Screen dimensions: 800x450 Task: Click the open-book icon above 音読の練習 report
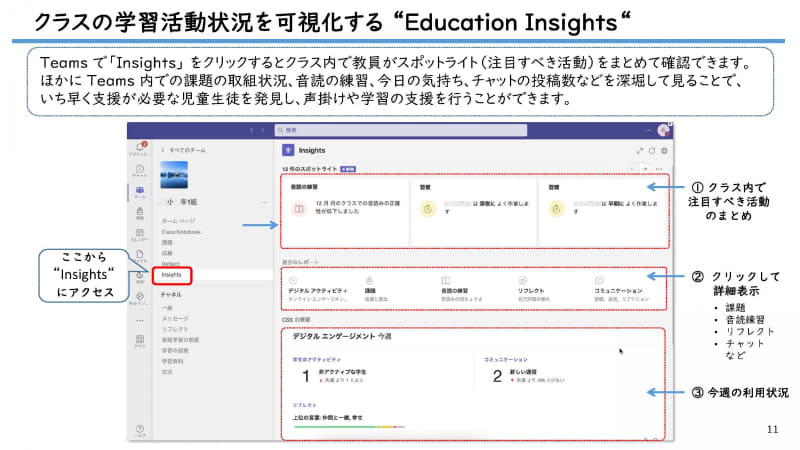[x=445, y=281]
